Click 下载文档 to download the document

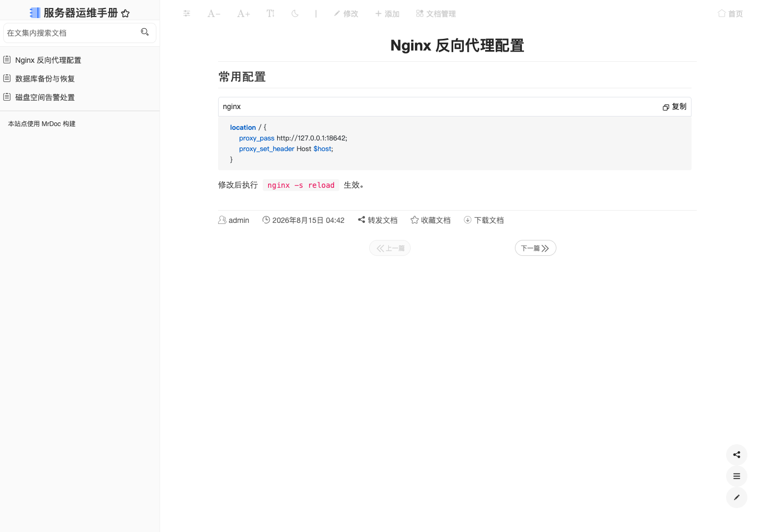pos(484,220)
